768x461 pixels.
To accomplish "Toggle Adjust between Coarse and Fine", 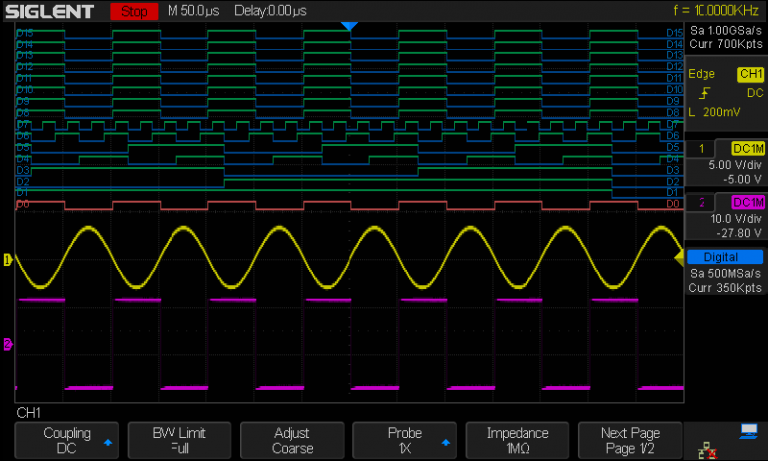I will coord(292,440).
